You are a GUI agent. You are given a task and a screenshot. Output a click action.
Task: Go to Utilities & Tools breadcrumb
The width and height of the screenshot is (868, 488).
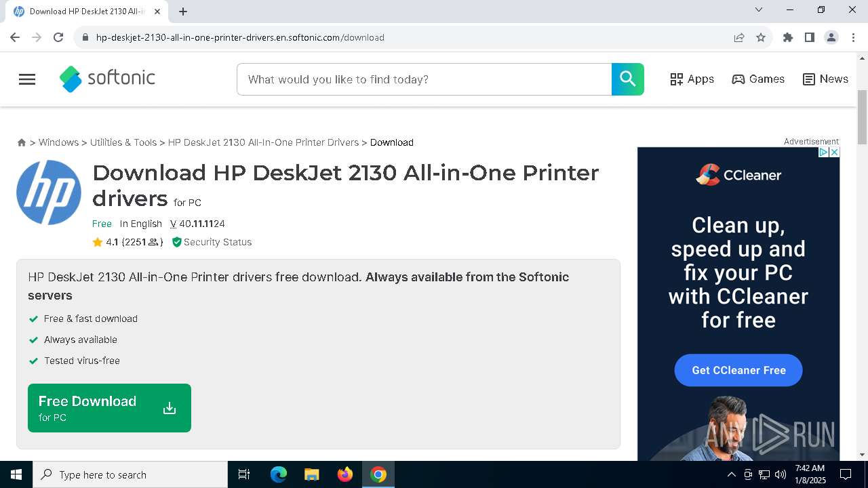[x=123, y=142]
